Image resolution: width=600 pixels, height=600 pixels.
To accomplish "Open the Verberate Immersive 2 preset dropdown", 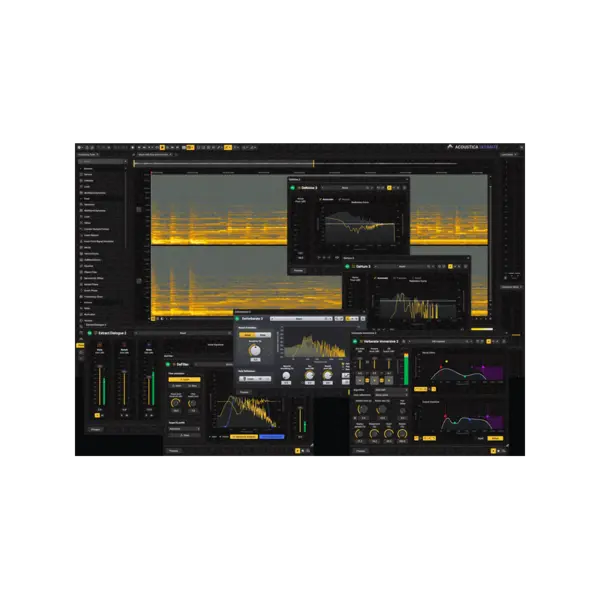I will pos(439,341).
